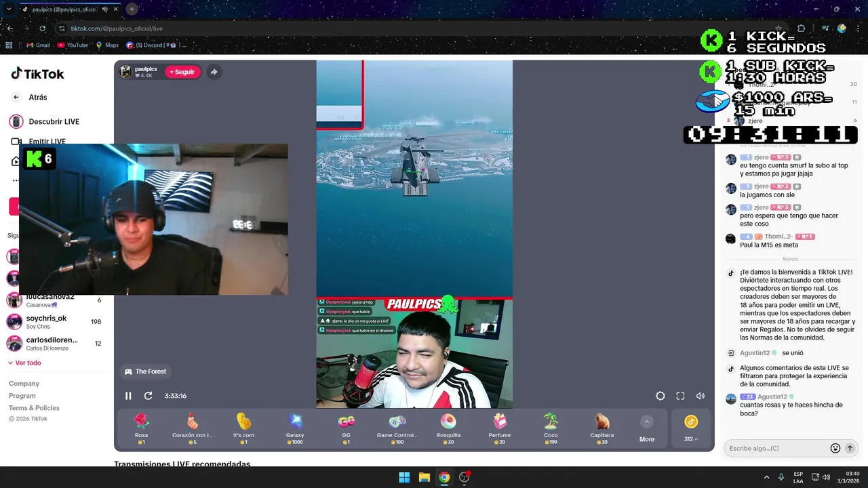This screenshot has width=868, height=488.
Task: Open Program footer link
Action: click(x=22, y=396)
